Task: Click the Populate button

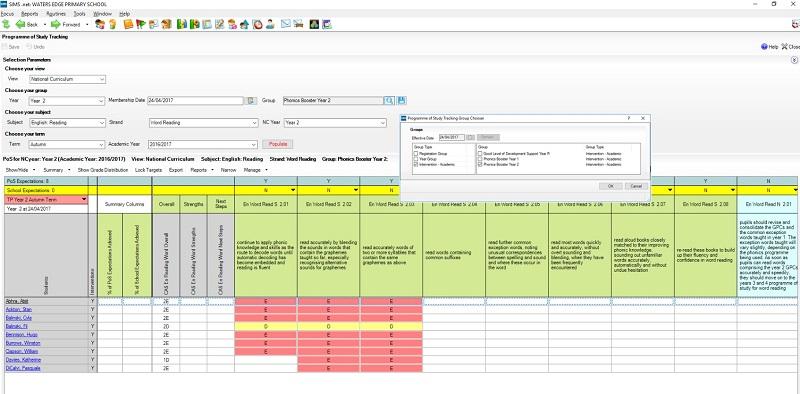Action: tap(278, 144)
